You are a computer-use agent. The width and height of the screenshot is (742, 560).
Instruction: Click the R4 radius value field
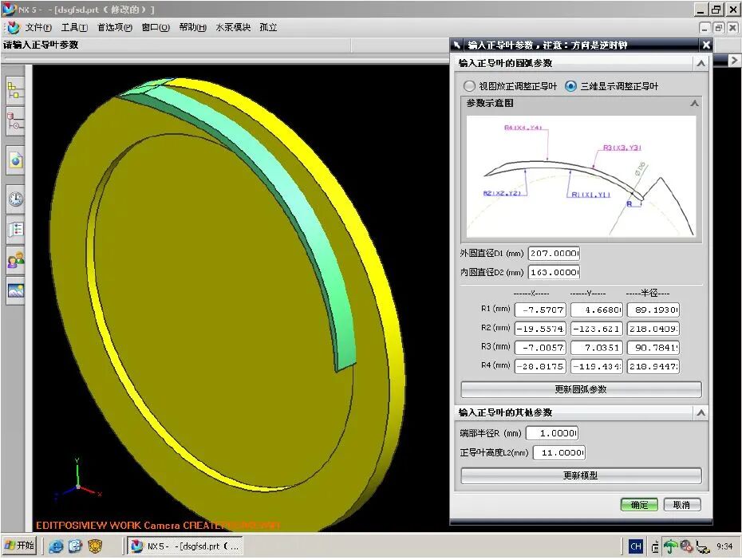pos(653,367)
